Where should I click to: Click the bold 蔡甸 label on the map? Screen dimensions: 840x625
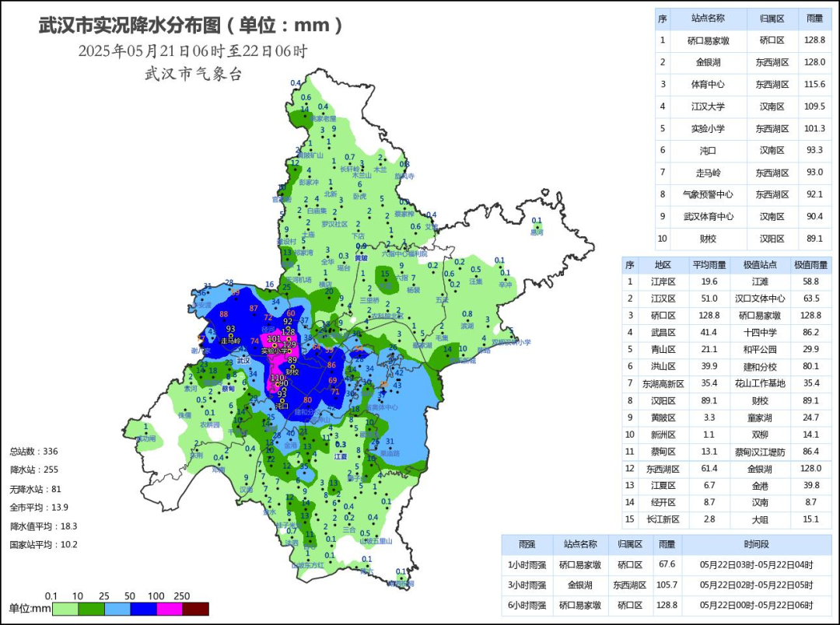[x=229, y=388]
